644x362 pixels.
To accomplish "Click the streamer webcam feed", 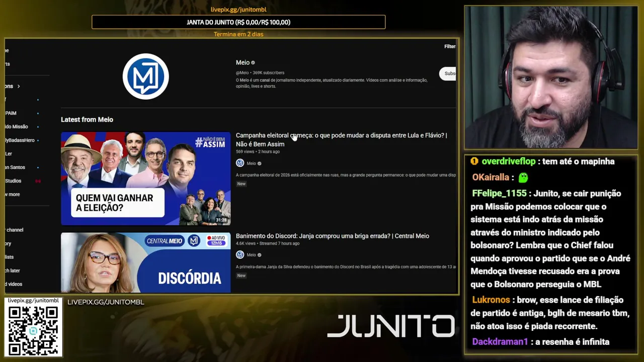I will pos(551,78).
